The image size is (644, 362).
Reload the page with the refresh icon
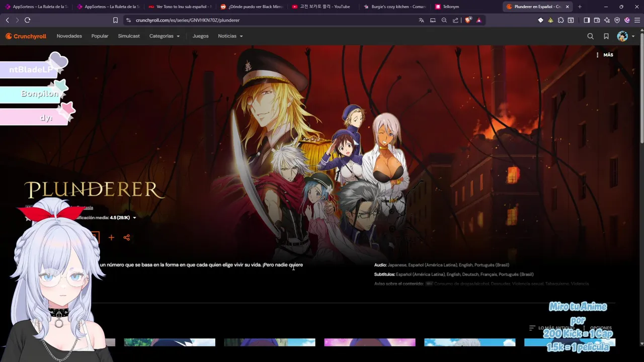point(27,20)
